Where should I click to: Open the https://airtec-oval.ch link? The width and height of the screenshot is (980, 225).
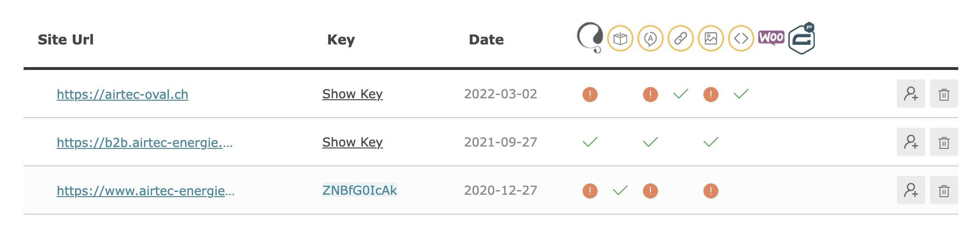[122, 95]
